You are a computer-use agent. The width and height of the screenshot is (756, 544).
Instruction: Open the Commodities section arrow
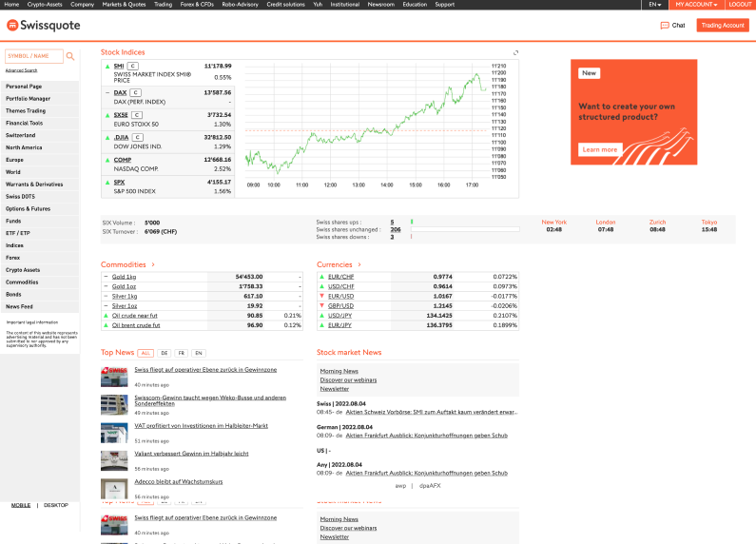(153, 264)
